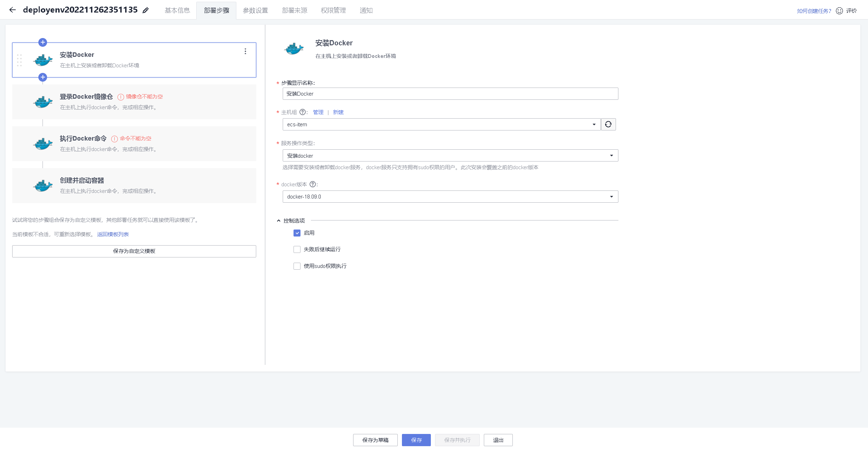Screen dimensions: 868x450
Task: Open 服务操作类型 dropdown showing 安装docker
Action: click(450, 156)
